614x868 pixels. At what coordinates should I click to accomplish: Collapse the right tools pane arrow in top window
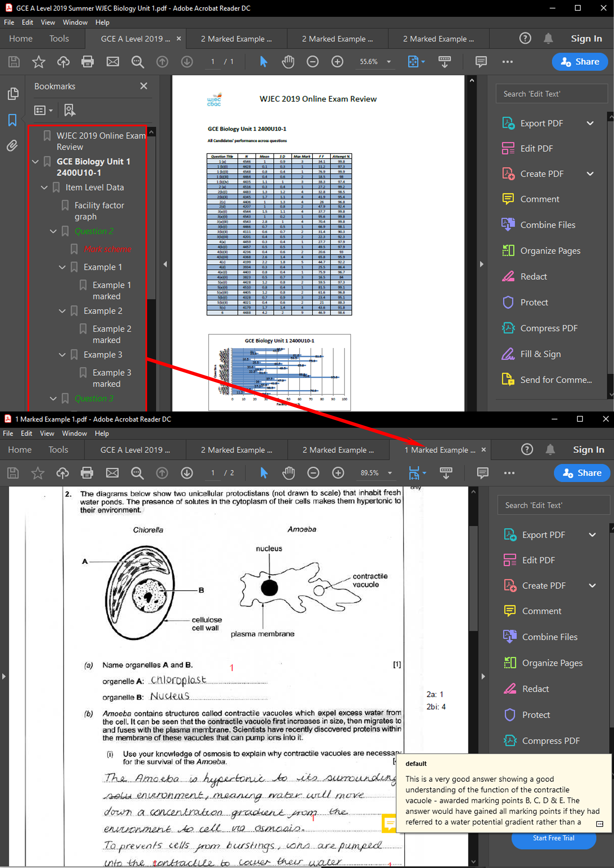click(x=482, y=264)
